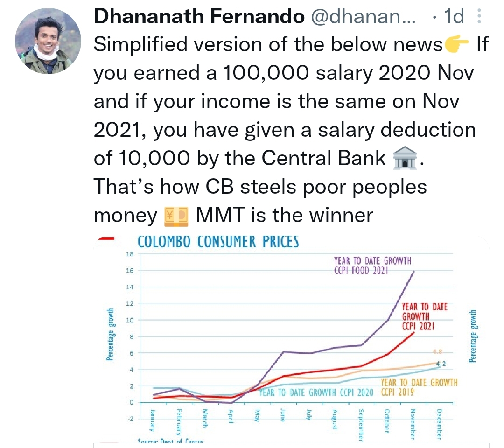Click the Colombo Consumer Prices chart title

coord(218,242)
